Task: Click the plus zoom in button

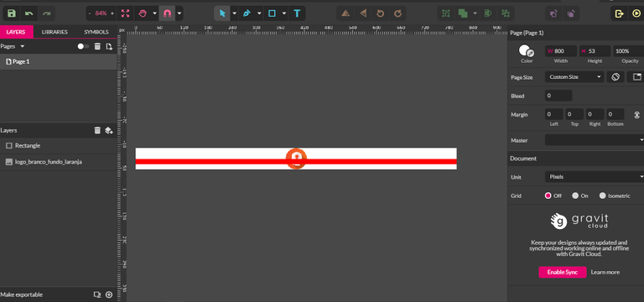Action: (x=112, y=13)
